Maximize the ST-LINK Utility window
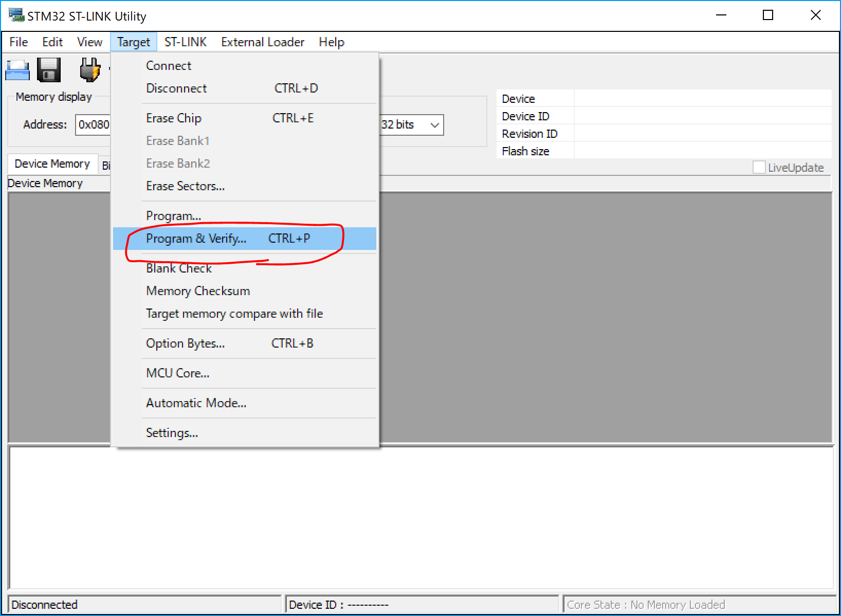The image size is (841, 616). [767, 15]
